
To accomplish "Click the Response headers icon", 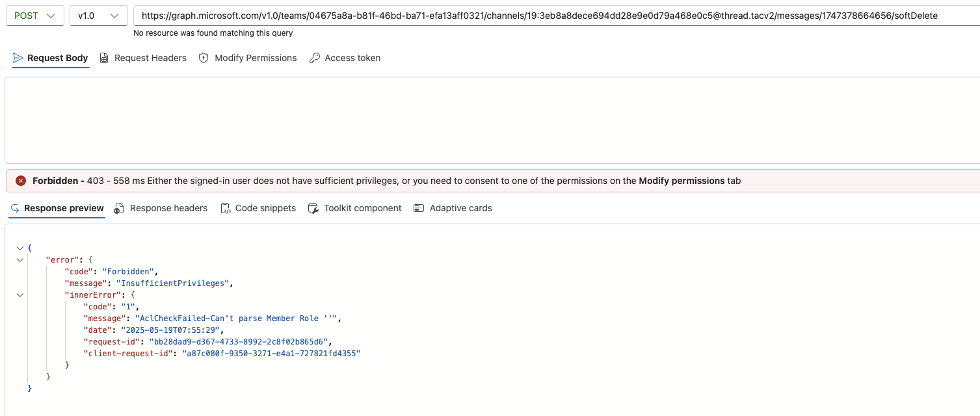I will pyautogui.click(x=119, y=208).
